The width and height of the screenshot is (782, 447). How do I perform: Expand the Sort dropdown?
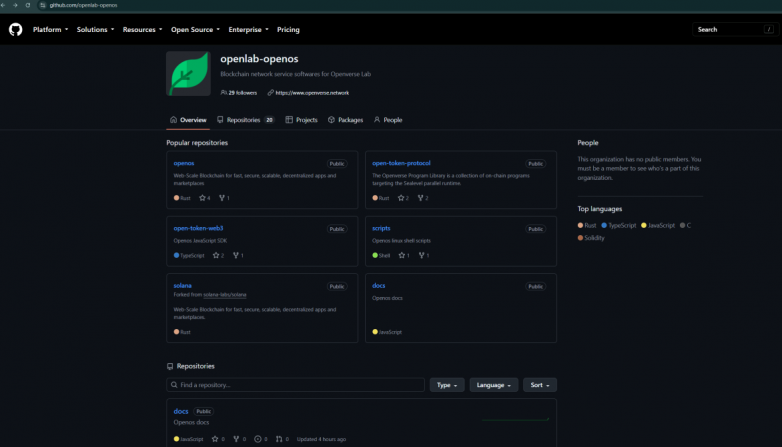(540, 385)
